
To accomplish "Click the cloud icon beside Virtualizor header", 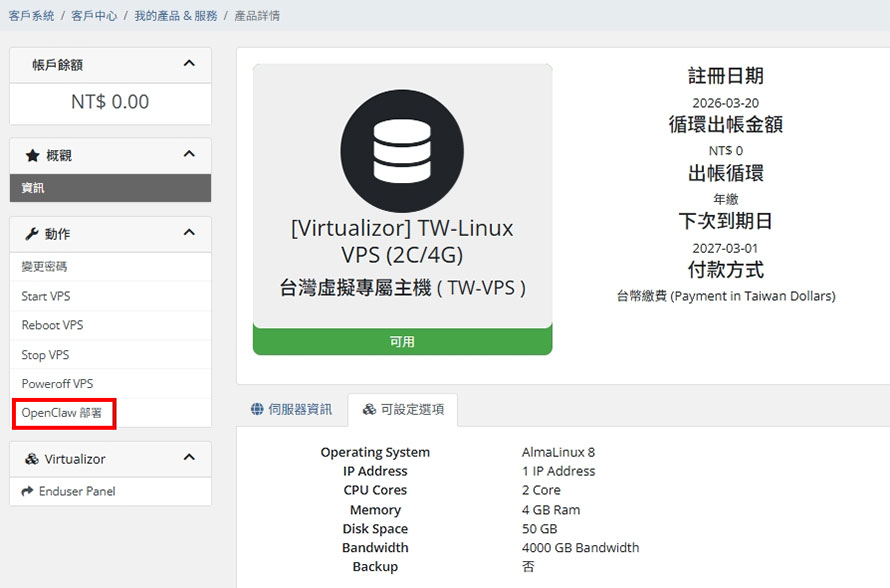I will (x=29, y=458).
